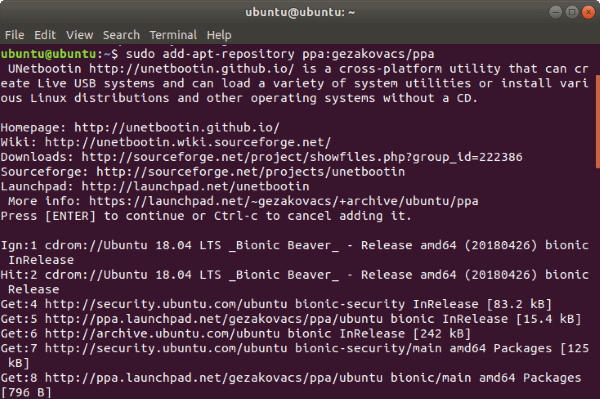Minimize the terminal window
Viewport: 600px width, 399px height.
(x=555, y=12)
